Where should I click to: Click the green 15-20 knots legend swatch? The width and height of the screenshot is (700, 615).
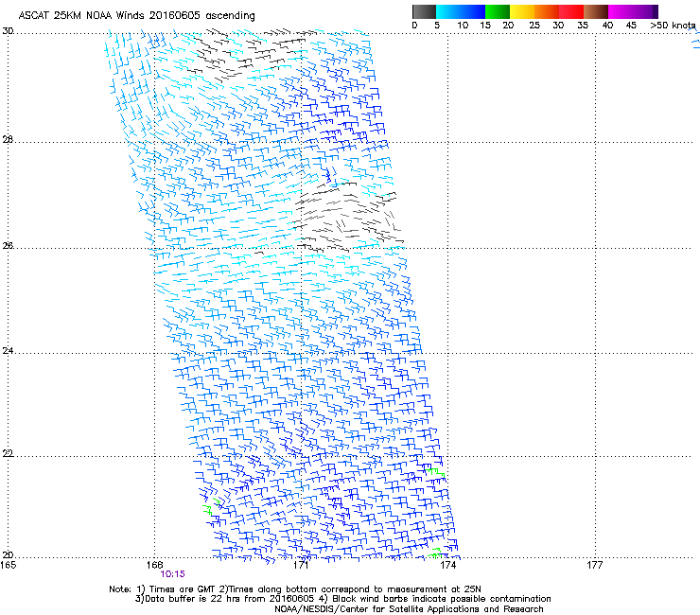[x=498, y=11]
